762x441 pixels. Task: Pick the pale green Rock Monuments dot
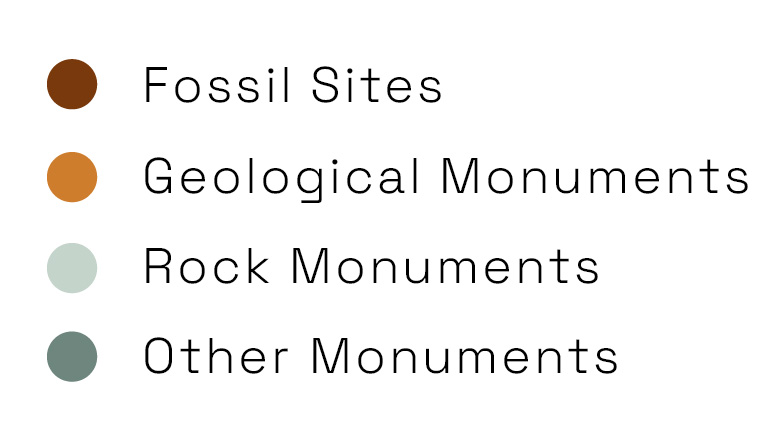[72, 268]
